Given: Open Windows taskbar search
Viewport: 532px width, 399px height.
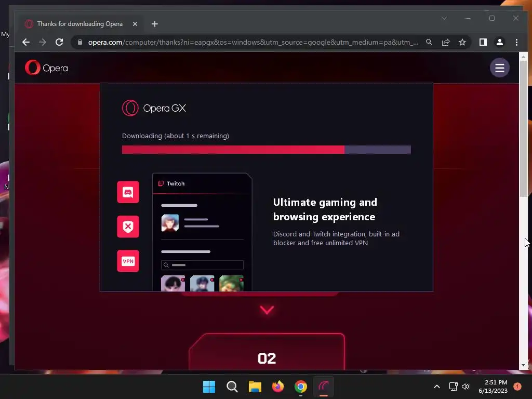Looking at the screenshot, I should click(232, 387).
